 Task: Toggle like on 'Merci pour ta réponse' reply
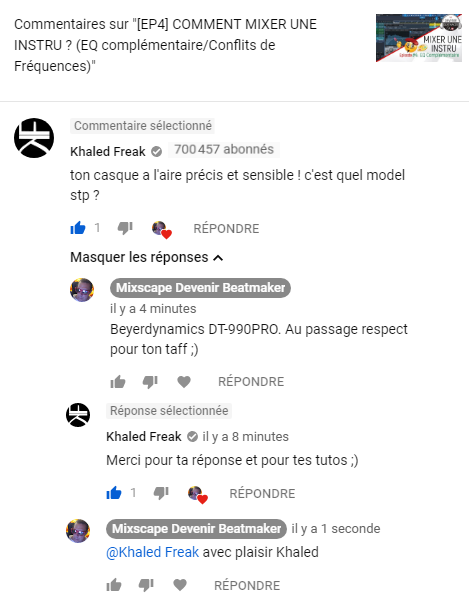click(x=114, y=493)
